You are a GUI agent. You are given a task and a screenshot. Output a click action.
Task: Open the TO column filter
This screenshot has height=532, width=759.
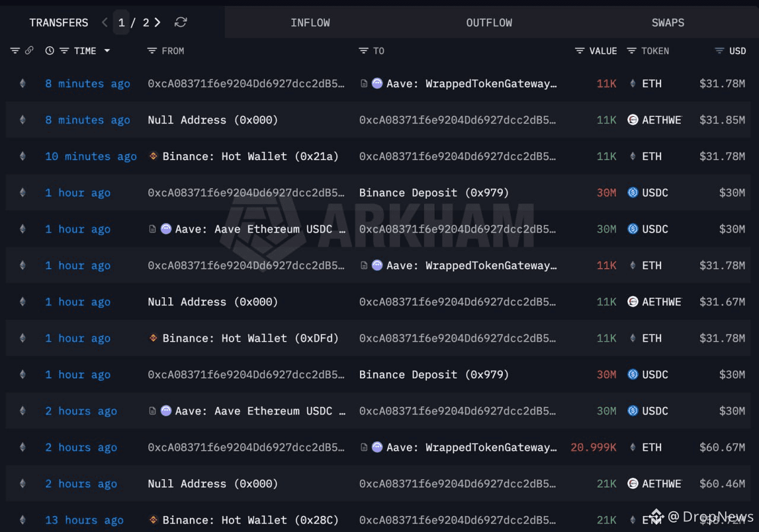click(x=363, y=51)
